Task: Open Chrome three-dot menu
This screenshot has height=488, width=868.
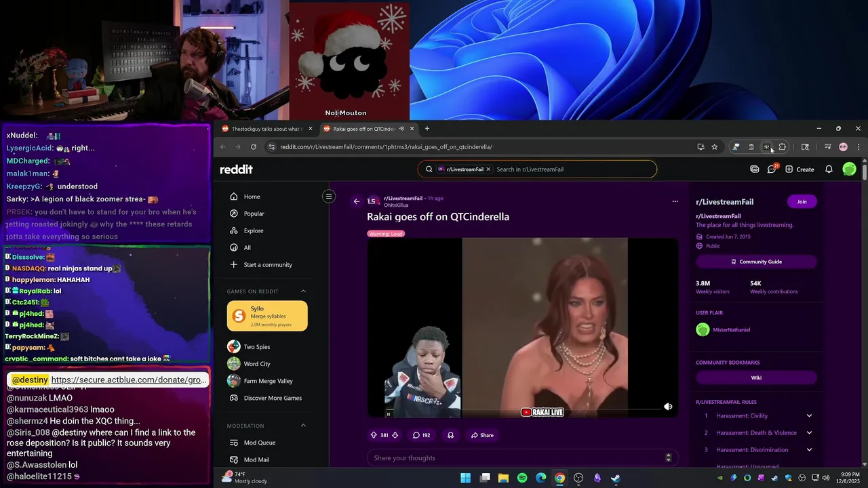Action: click(859, 147)
